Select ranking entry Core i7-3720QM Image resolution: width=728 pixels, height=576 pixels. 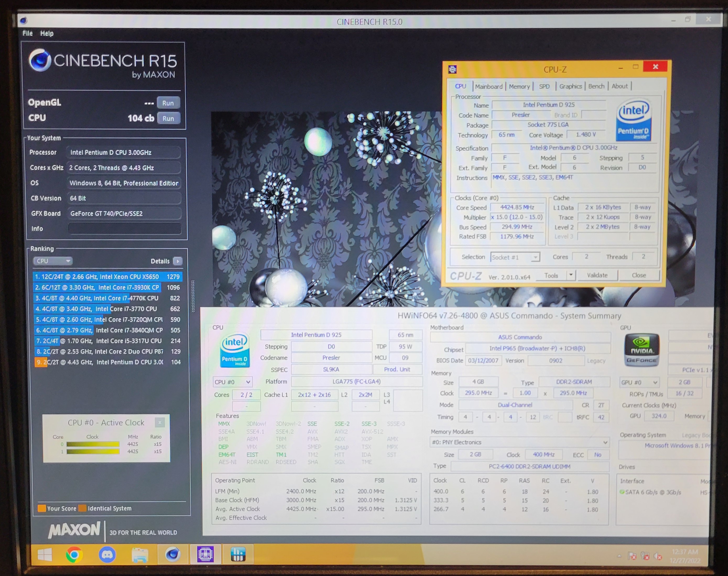coord(107,319)
